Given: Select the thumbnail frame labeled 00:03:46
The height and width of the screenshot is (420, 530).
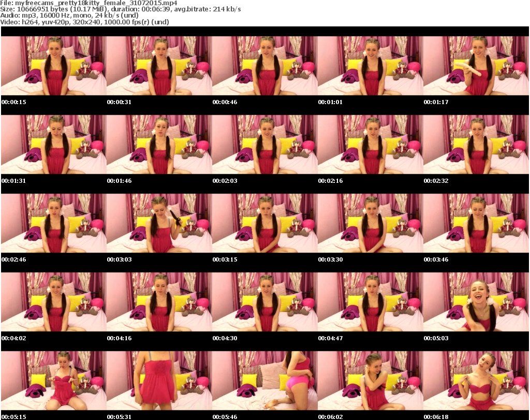Looking at the screenshot, I should pos(476,223).
